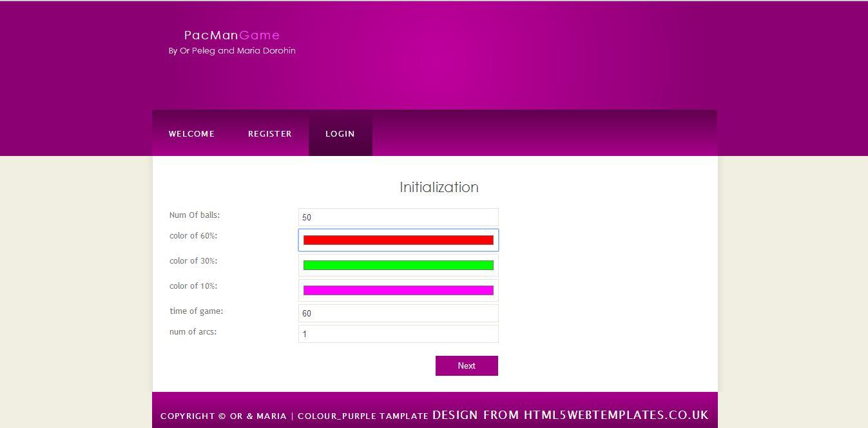Click the 'num of arcs:' label

tap(193, 332)
